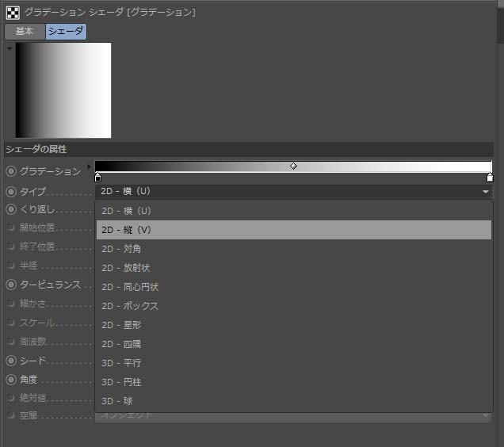
Task: Toggle the タイプ animation dot
Action: (11, 192)
